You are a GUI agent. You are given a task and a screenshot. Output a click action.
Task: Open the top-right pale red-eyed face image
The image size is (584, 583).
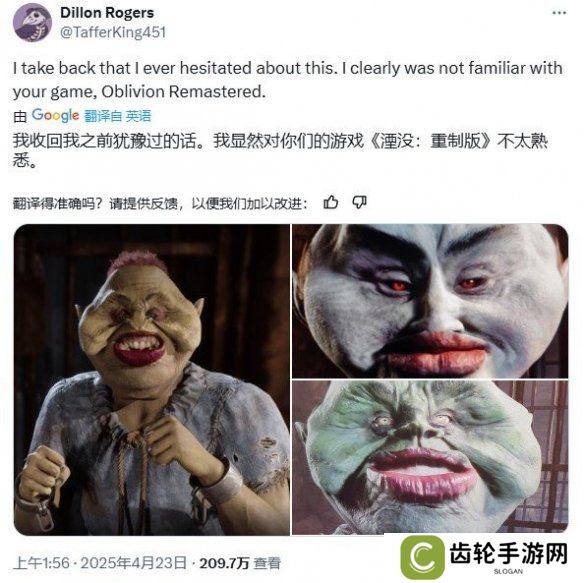click(430, 301)
